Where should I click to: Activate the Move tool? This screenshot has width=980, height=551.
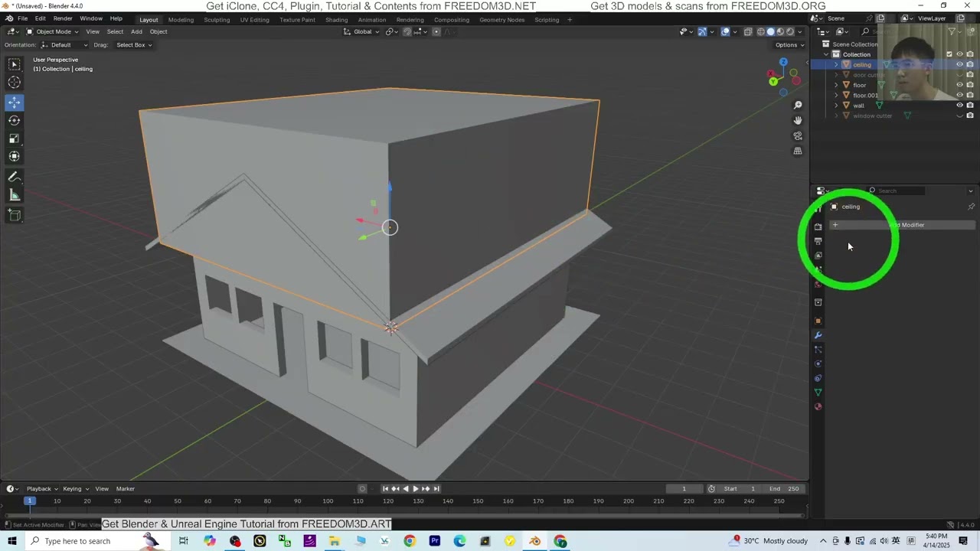(x=15, y=102)
